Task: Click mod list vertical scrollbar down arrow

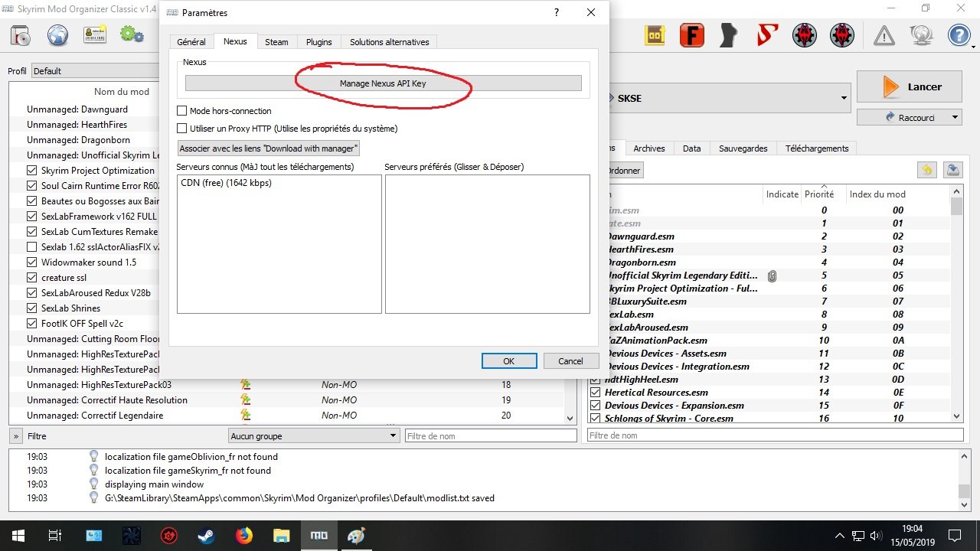Action: point(570,419)
